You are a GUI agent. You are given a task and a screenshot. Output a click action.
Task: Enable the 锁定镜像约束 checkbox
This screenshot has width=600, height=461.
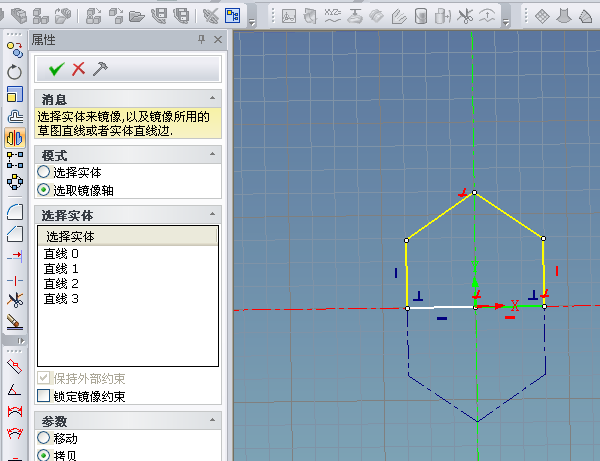pyautogui.click(x=43, y=396)
